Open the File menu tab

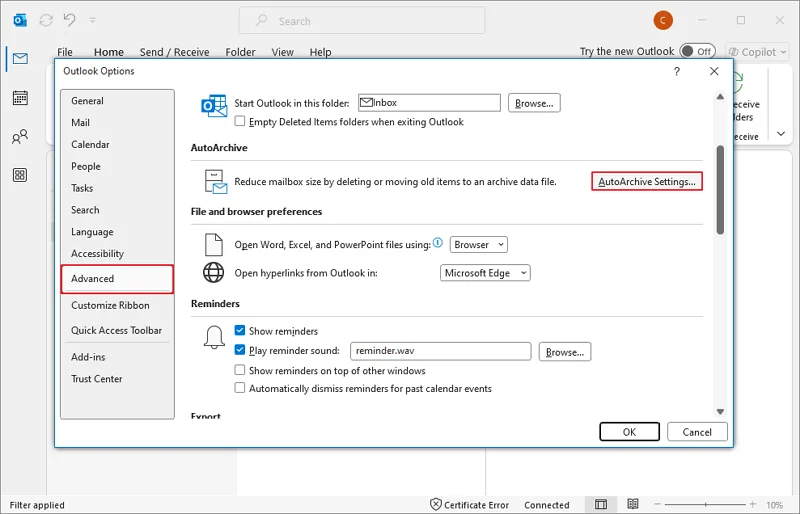pyautogui.click(x=65, y=52)
